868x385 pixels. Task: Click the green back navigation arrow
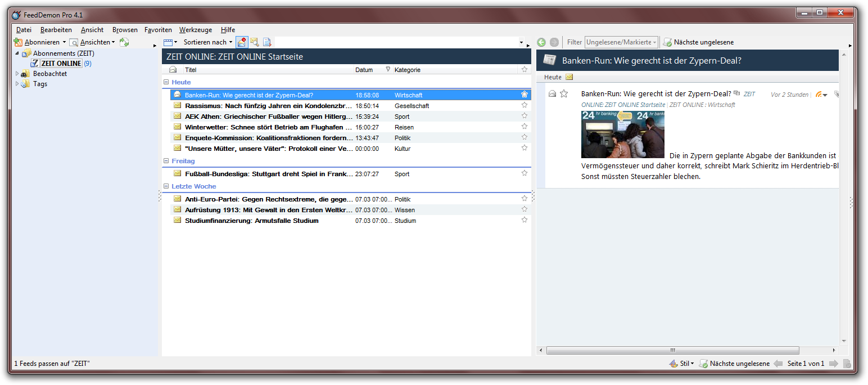541,42
